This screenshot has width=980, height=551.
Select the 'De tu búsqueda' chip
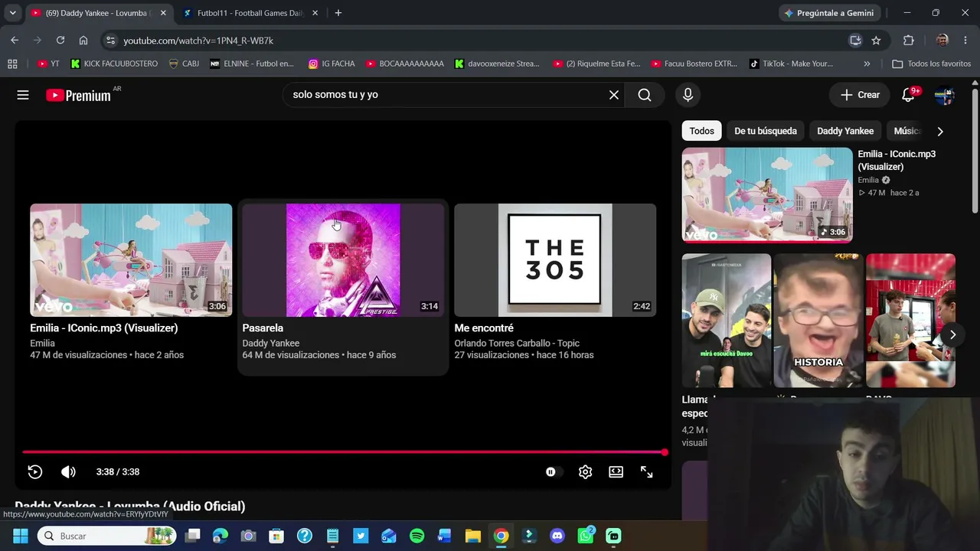766,131
